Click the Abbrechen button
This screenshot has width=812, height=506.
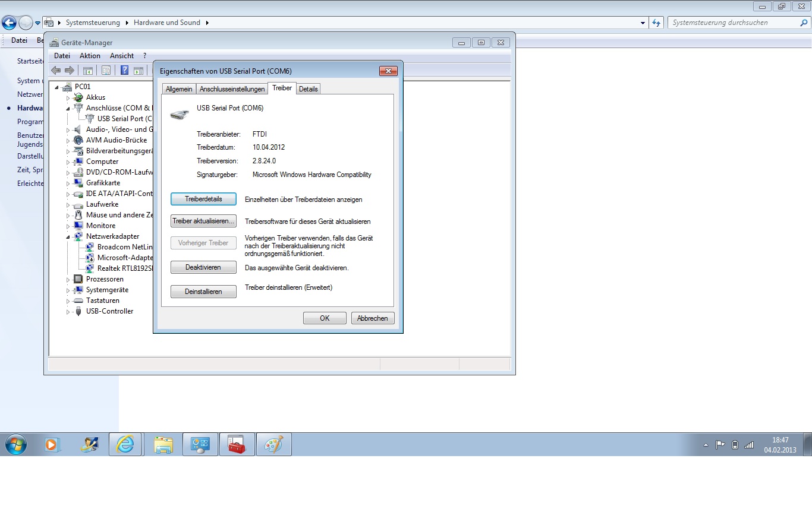(x=373, y=318)
